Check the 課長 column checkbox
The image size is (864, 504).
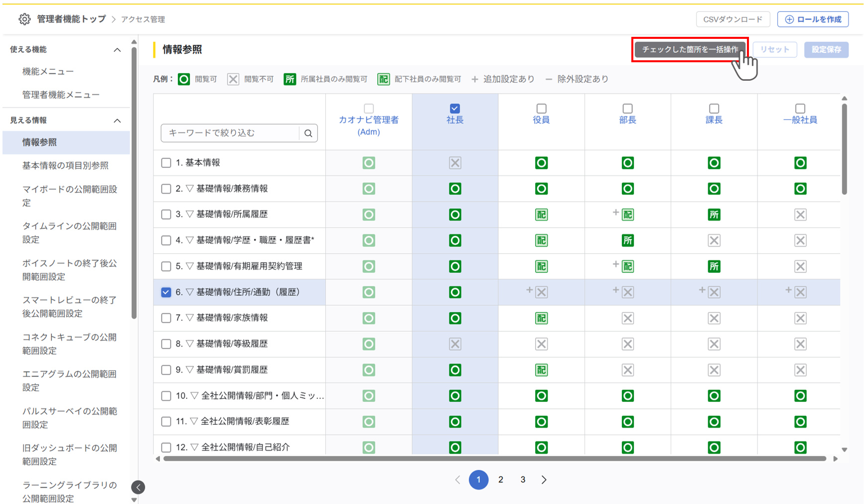(x=714, y=109)
